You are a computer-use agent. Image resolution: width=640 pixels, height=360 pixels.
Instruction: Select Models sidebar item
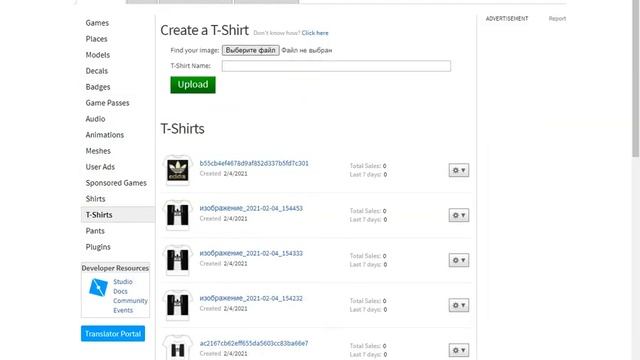coord(98,55)
